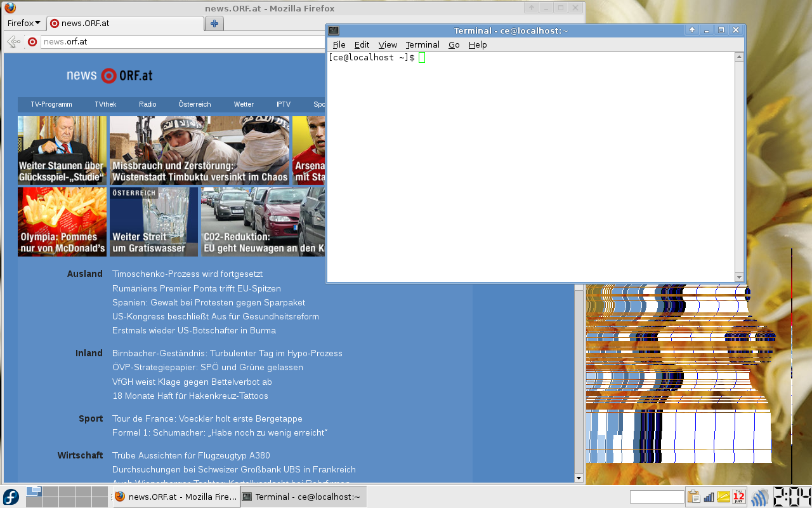The width and height of the screenshot is (812, 508).
Task: Select TVthek in the ORF navigation bar
Action: pyautogui.click(x=105, y=104)
